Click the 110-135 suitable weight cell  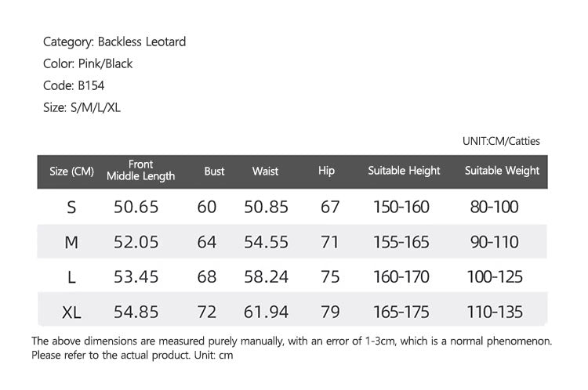tap(495, 312)
